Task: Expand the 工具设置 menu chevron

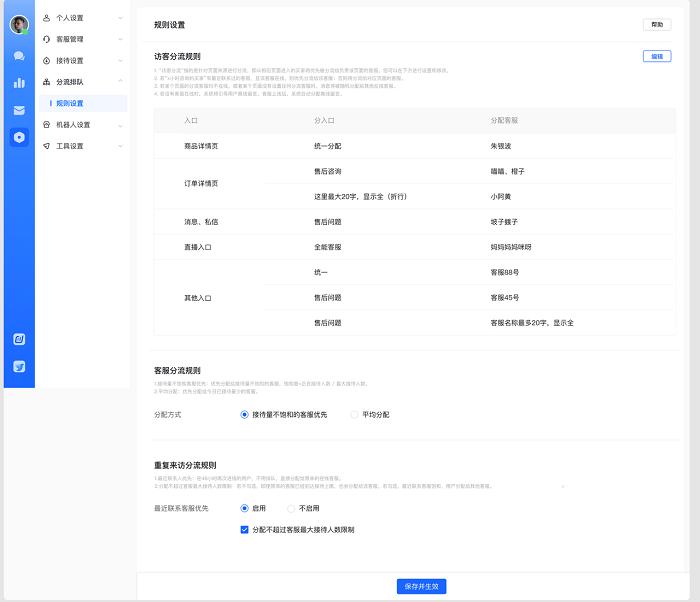Action: pyautogui.click(x=120, y=146)
